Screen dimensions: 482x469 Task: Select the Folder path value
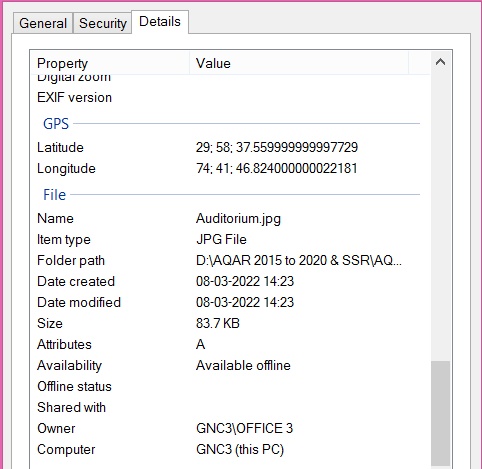point(299,260)
